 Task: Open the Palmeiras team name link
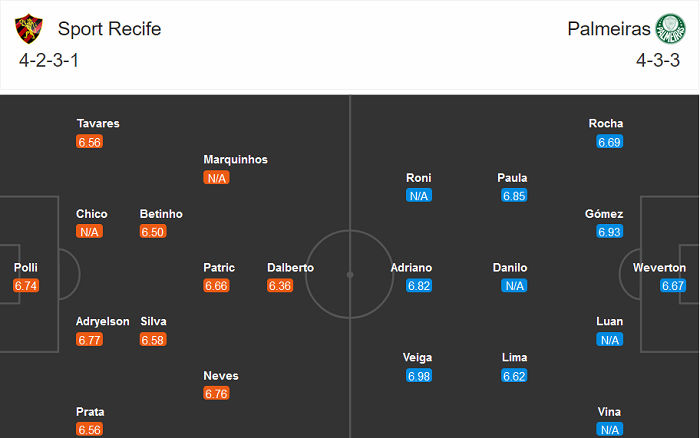tap(607, 29)
